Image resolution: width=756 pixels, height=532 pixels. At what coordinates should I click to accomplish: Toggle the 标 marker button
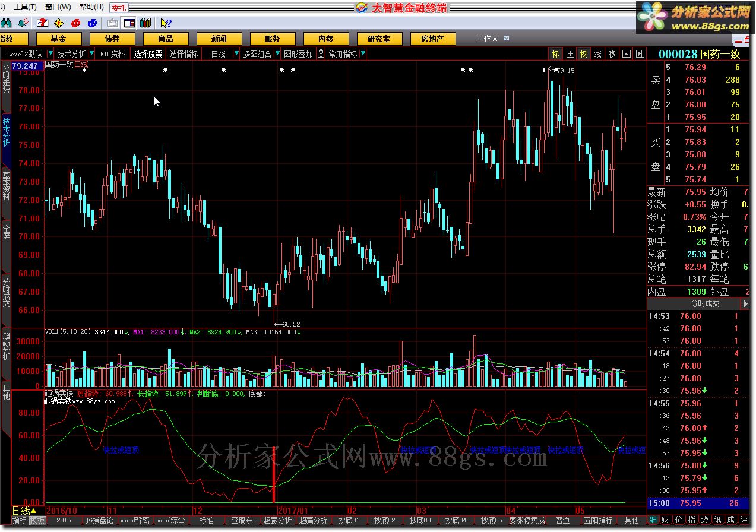(x=556, y=54)
